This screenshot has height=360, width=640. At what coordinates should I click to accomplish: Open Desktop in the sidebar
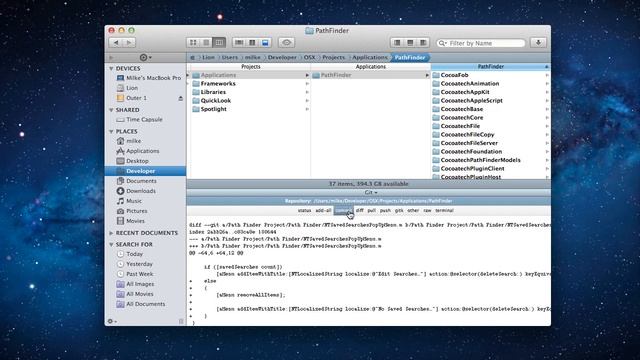133,161
